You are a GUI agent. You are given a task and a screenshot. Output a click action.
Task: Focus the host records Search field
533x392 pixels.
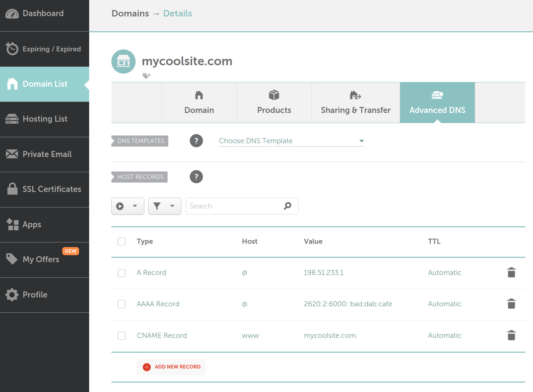[242, 206]
